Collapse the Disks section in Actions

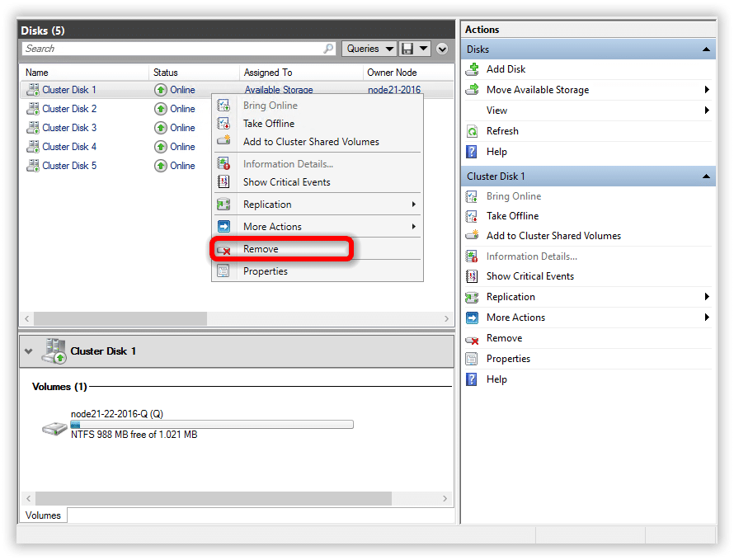click(x=707, y=49)
